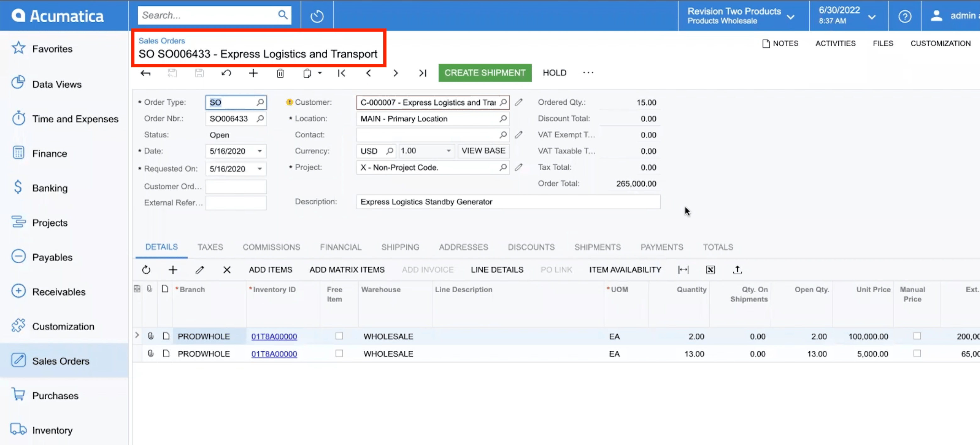Screen dimensions: 980x445
Task: Click the External Reference input field
Action: coord(236,203)
